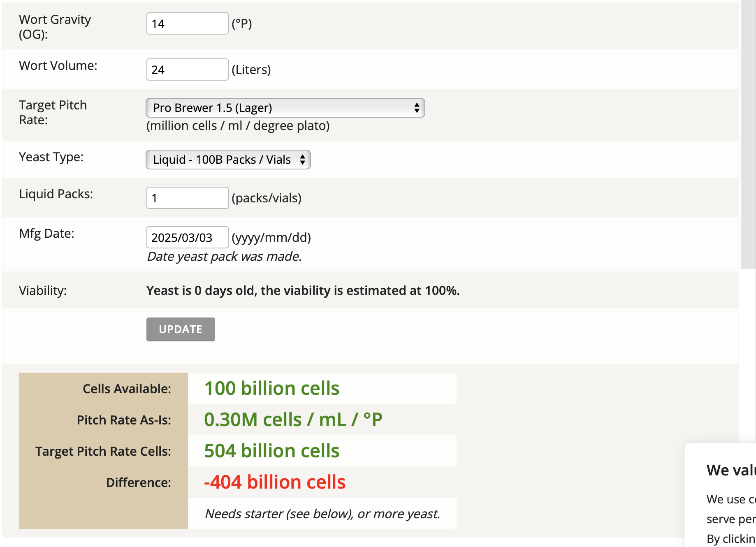The height and width of the screenshot is (547, 756).
Task: Open the Target Pitch Rate dropdown
Action: point(285,108)
